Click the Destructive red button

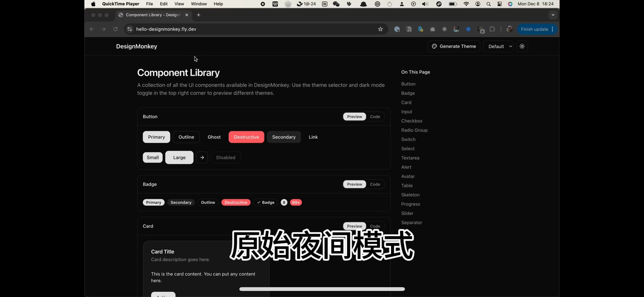tap(246, 137)
